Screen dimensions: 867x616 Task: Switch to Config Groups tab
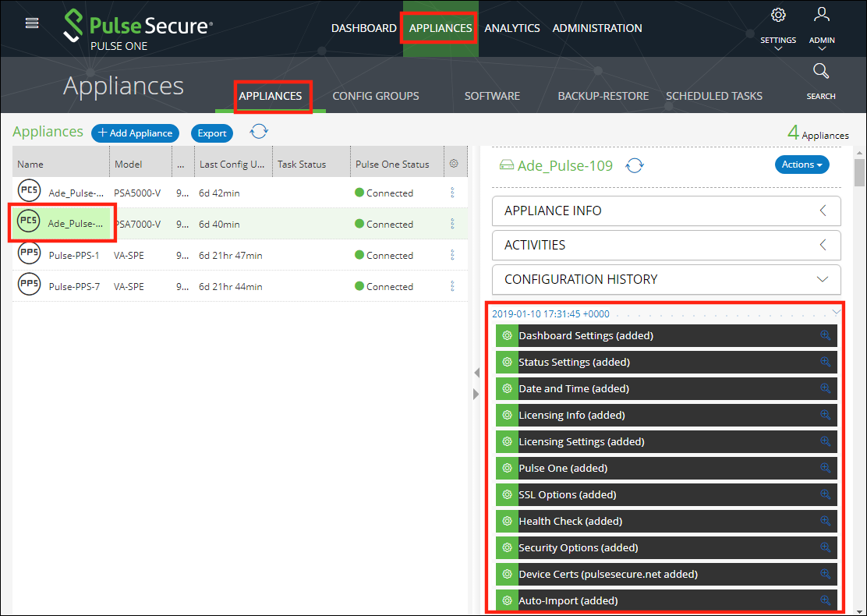(x=376, y=96)
